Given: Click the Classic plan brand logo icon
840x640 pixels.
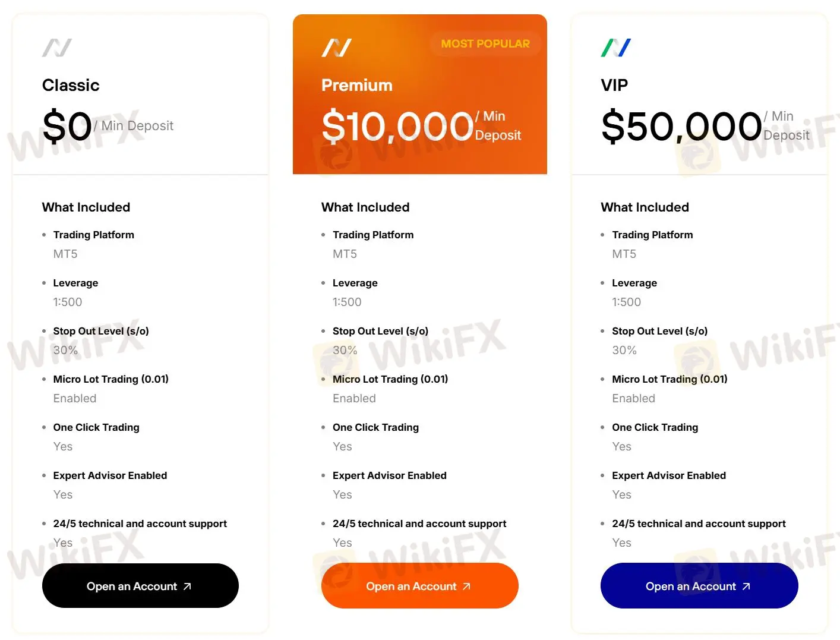Looking at the screenshot, I should tap(56, 47).
